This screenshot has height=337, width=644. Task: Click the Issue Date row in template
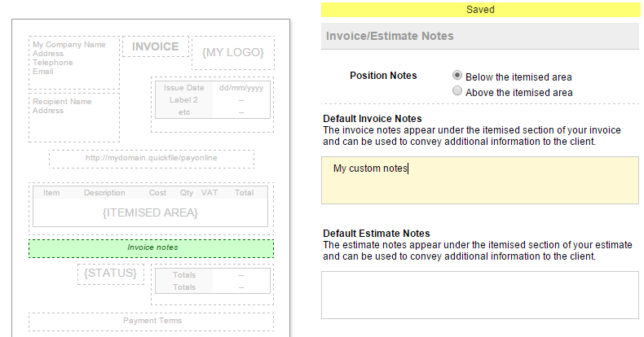click(x=212, y=88)
